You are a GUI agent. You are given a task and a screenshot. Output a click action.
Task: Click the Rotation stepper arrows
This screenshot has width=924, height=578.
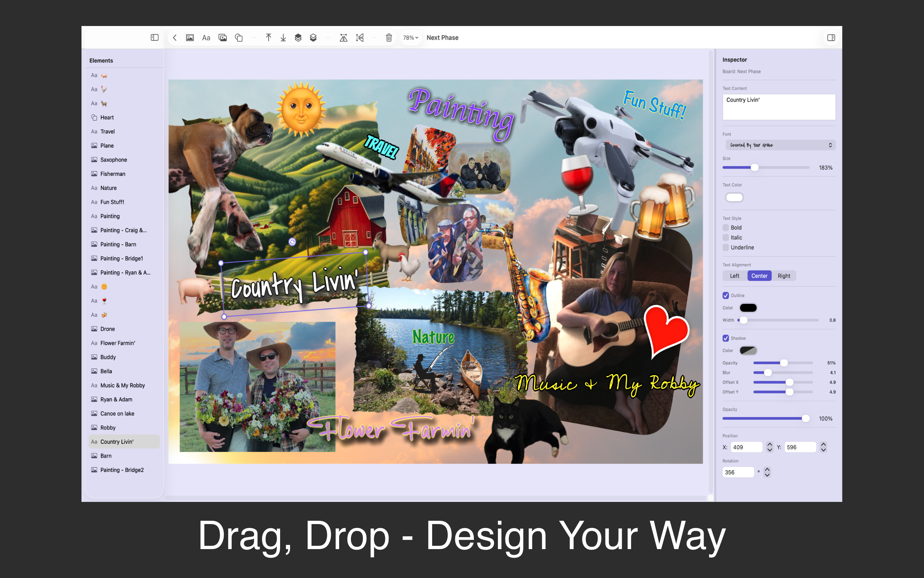[767, 472]
